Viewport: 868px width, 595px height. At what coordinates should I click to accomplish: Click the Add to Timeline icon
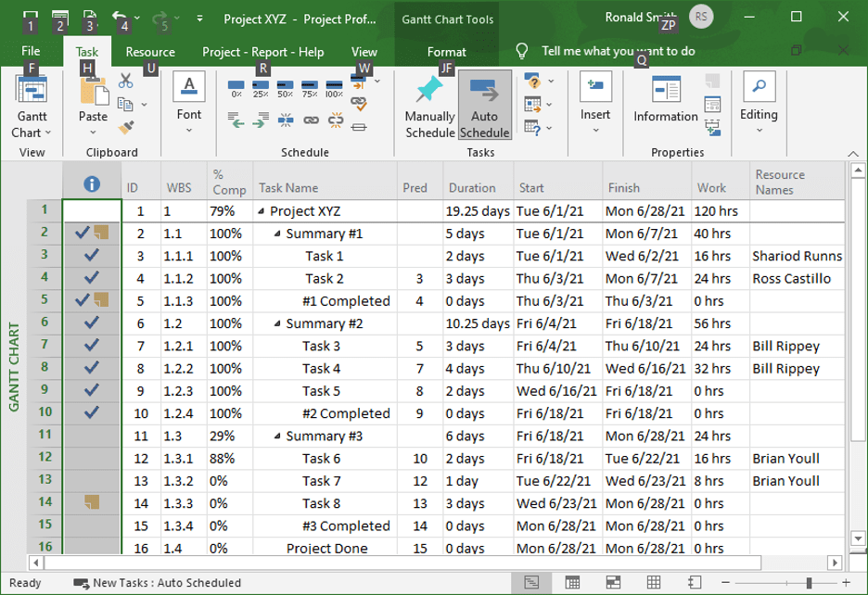pyautogui.click(x=712, y=128)
